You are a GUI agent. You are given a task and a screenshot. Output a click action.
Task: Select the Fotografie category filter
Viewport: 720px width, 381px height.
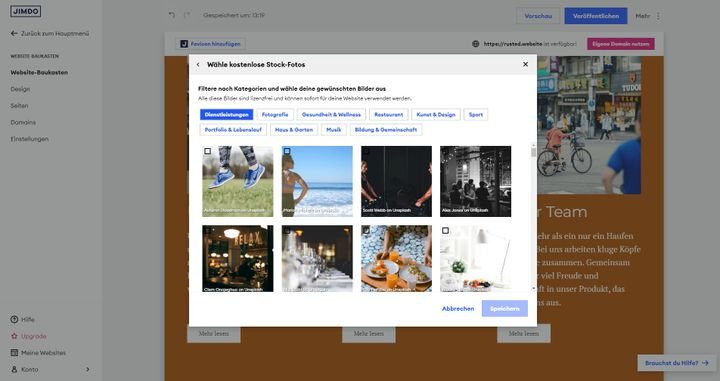tap(275, 115)
